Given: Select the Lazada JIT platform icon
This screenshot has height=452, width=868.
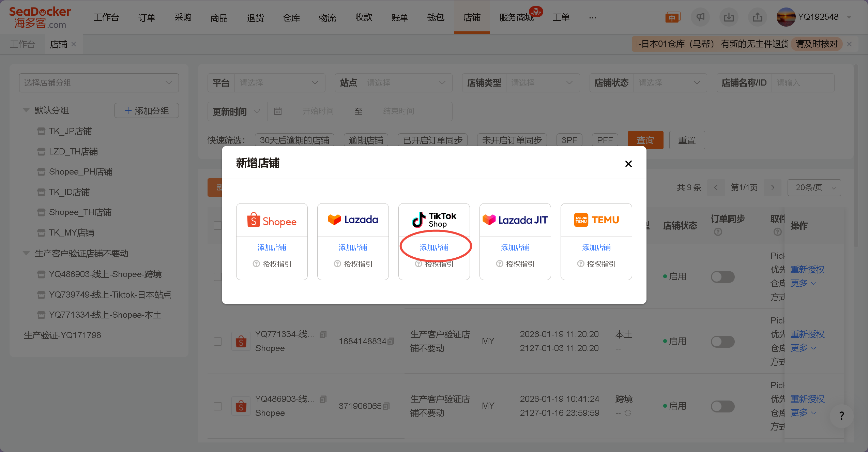Looking at the screenshot, I should (x=515, y=220).
